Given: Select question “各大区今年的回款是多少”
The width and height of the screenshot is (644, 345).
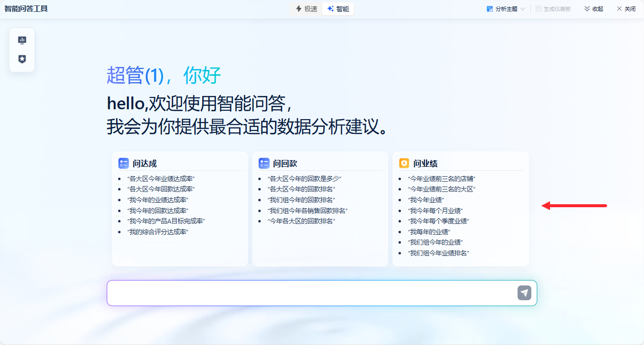Looking at the screenshot, I should click(304, 179).
